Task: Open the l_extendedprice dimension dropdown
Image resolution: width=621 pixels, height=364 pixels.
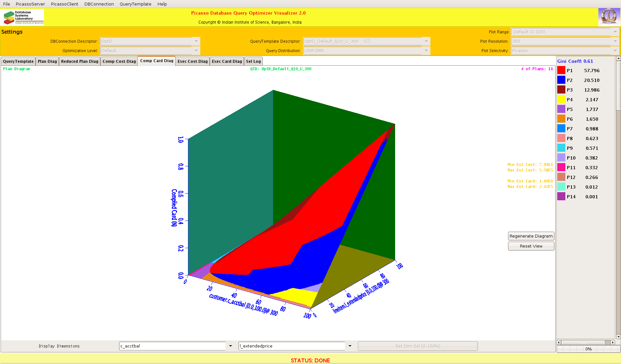Action: tap(350, 346)
